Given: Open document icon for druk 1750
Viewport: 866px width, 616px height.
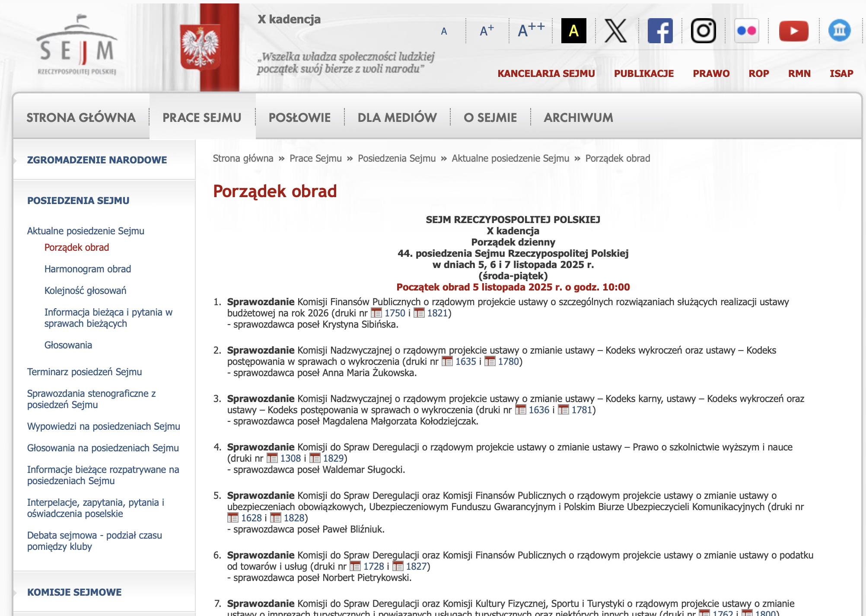Looking at the screenshot, I should pos(376,313).
